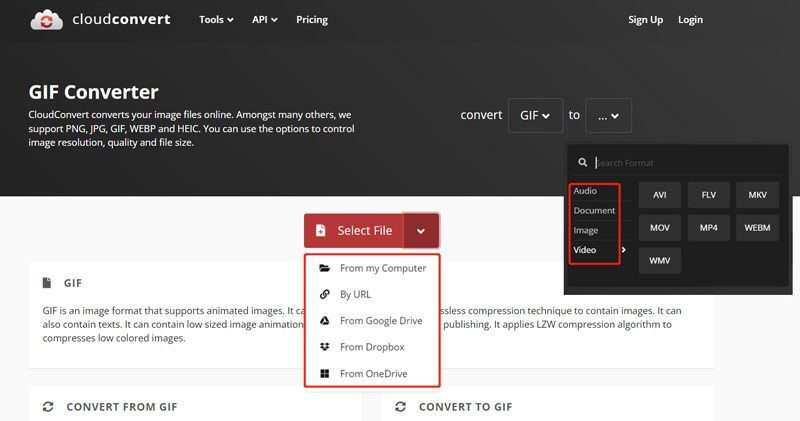Image resolution: width=800 pixels, height=421 pixels.
Task: Click the Sign Up link
Action: pyautogui.click(x=645, y=19)
